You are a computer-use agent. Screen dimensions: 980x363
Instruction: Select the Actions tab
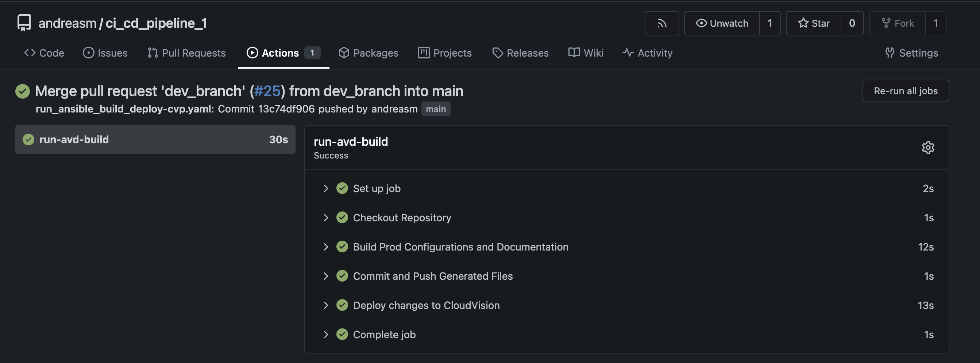(x=283, y=53)
